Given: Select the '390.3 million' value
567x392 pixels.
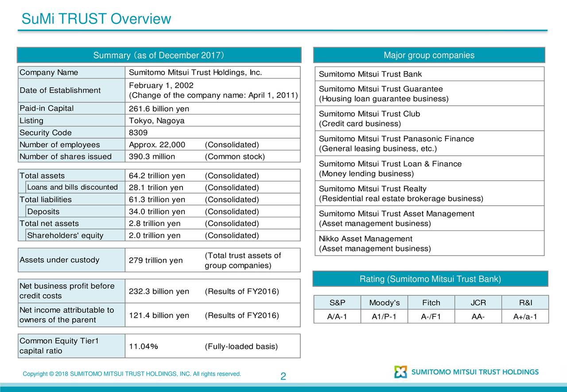Looking at the screenshot, I should pos(152,157).
